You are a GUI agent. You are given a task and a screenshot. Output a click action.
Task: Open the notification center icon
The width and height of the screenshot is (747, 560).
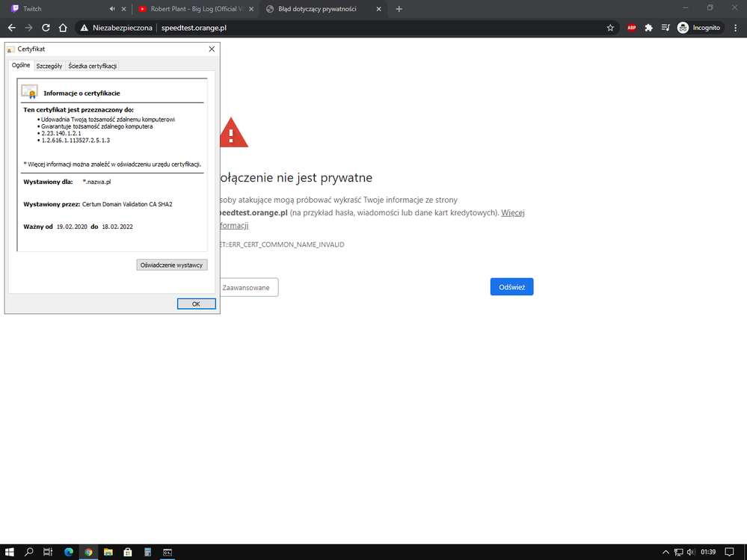point(729,552)
